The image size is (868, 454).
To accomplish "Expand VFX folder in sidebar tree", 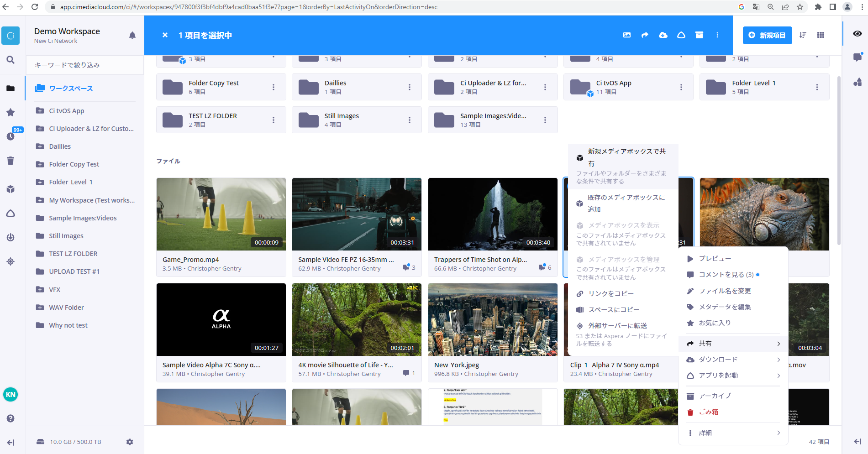I will coord(40,290).
